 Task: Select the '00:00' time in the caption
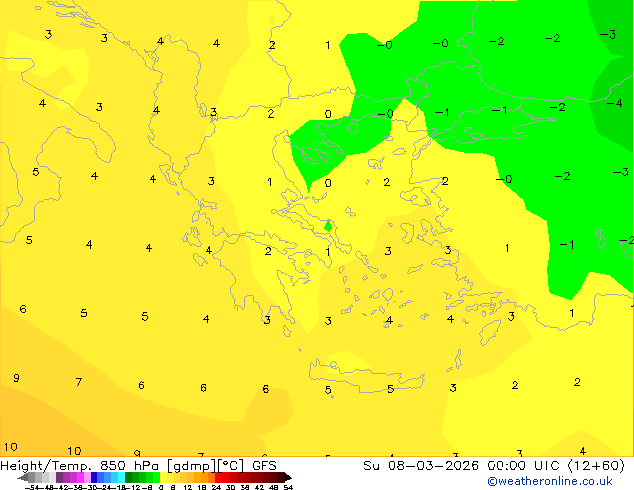point(507,466)
